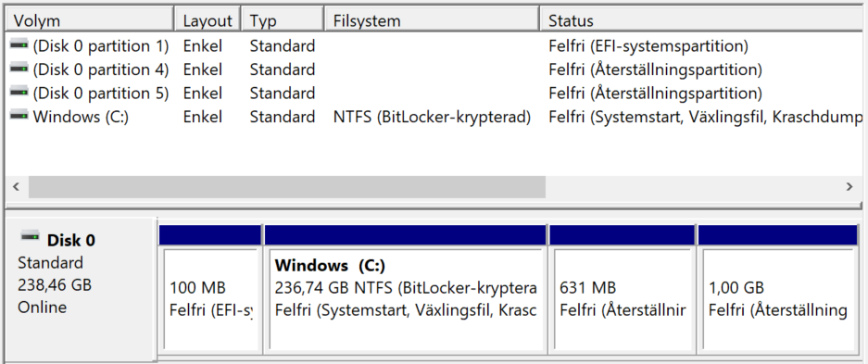Select the NTFS (BitLocker-krypterad) file system cell
This screenshot has width=868, height=364.
coord(432,117)
